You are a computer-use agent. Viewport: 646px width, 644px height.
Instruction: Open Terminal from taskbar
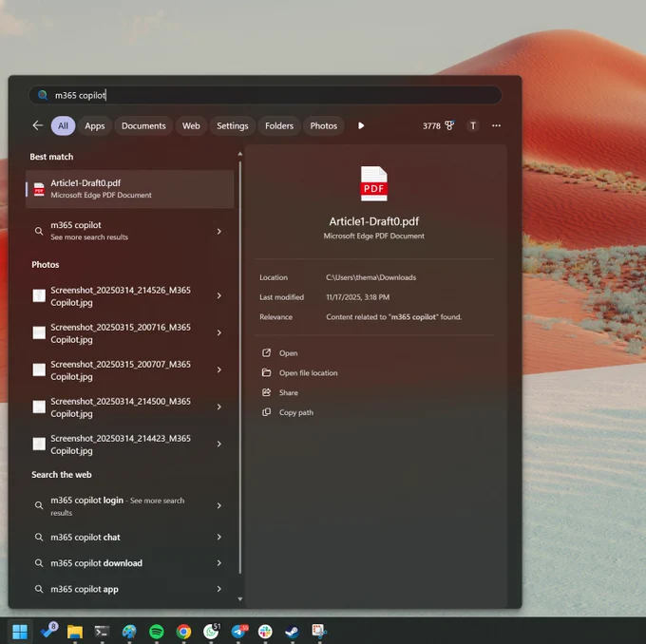(102, 632)
